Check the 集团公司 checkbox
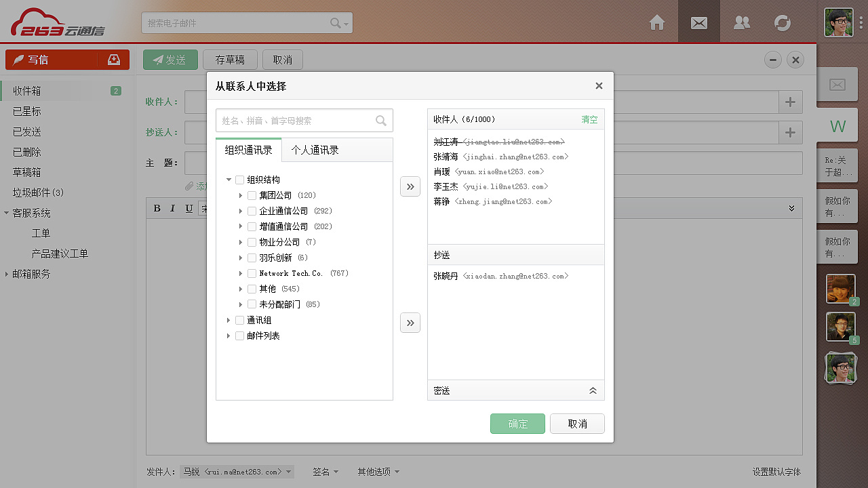The image size is (868, 488). tap(252, 195)
